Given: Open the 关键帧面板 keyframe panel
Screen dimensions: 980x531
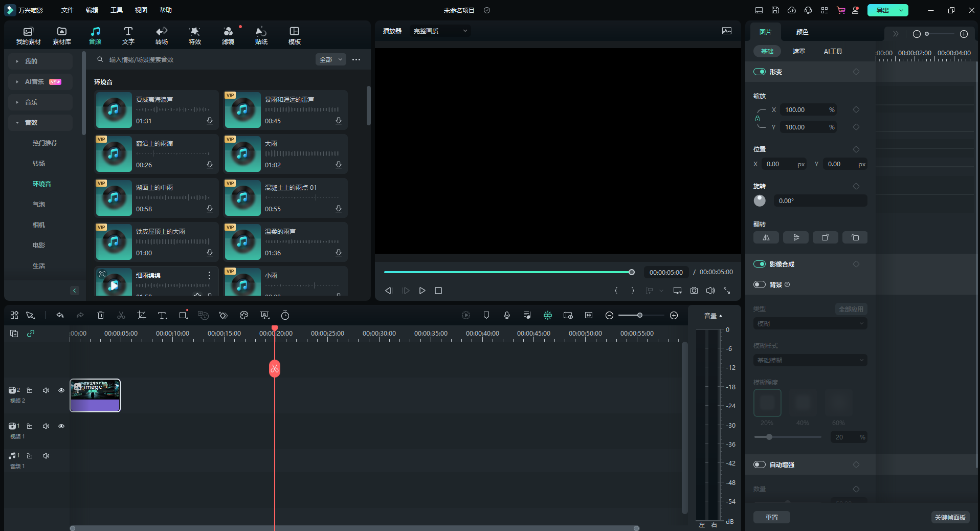Looking at the screenshot, I should point(950,517).
